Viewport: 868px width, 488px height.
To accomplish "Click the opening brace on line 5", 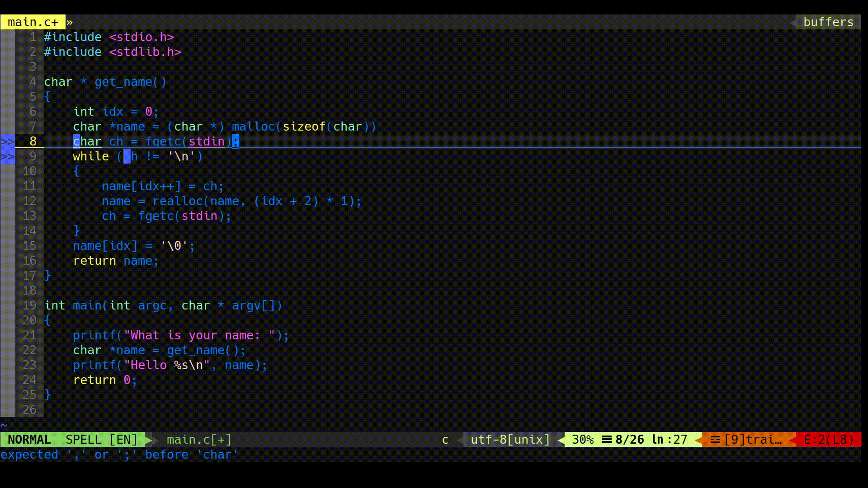I will [x=47, y=97].
